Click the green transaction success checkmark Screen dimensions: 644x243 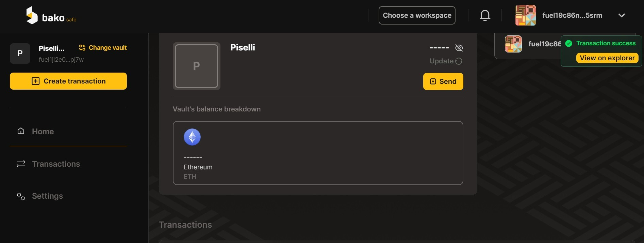[568, 43]
